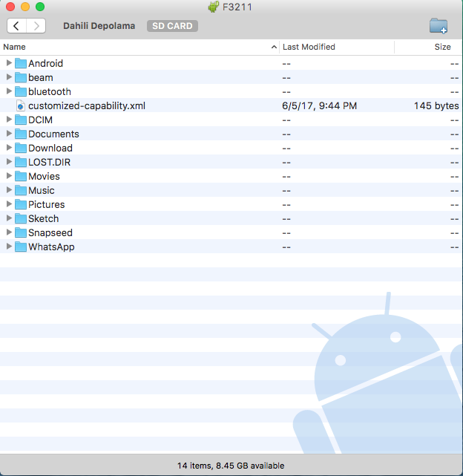Zoom the window with green button
Screen dimensions: 463x476
point(40,7)
